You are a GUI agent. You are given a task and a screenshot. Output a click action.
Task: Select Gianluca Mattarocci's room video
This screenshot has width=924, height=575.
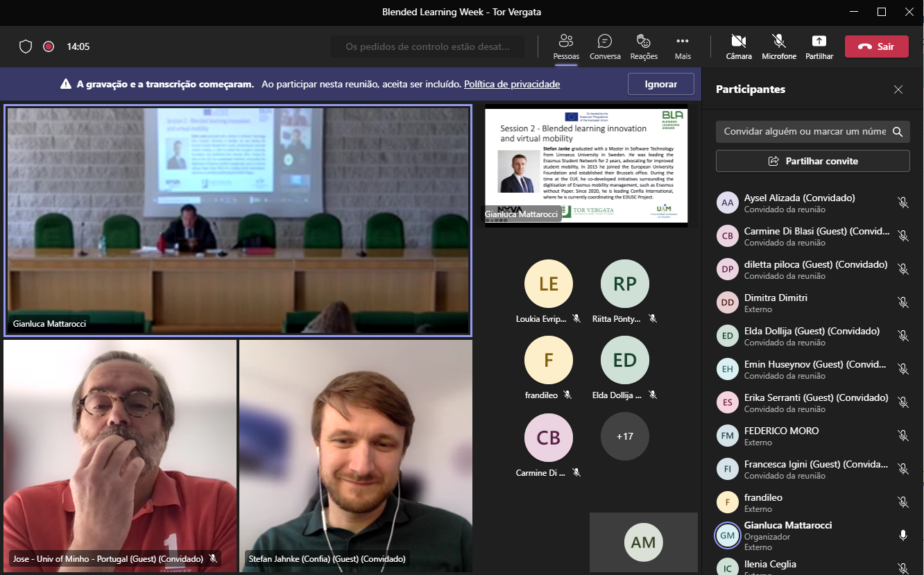[x=238, y=221]
